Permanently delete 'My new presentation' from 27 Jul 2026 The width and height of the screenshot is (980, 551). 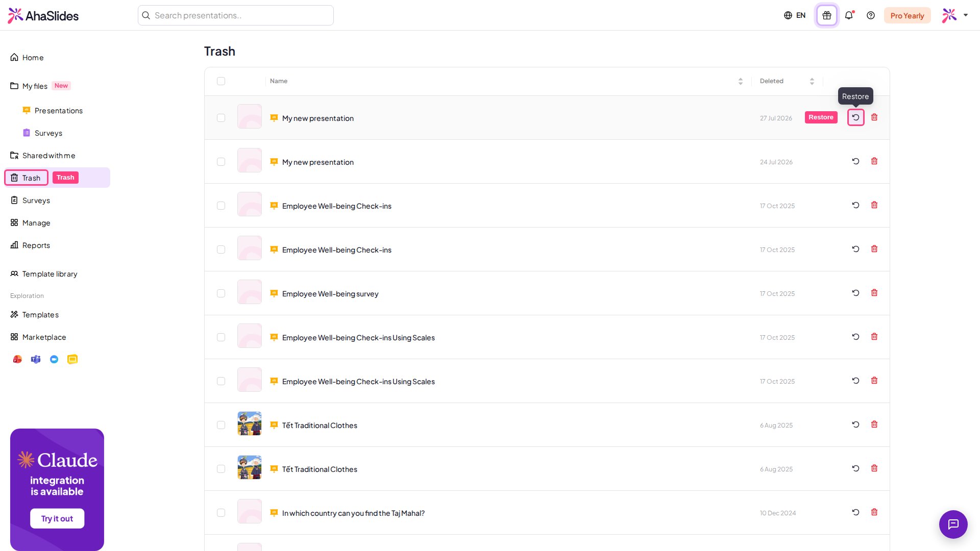[874, 117]
